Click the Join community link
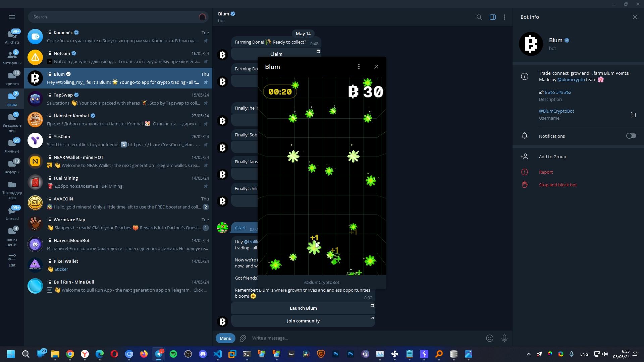Screen dimensions: 644x362 pos(303,320)
